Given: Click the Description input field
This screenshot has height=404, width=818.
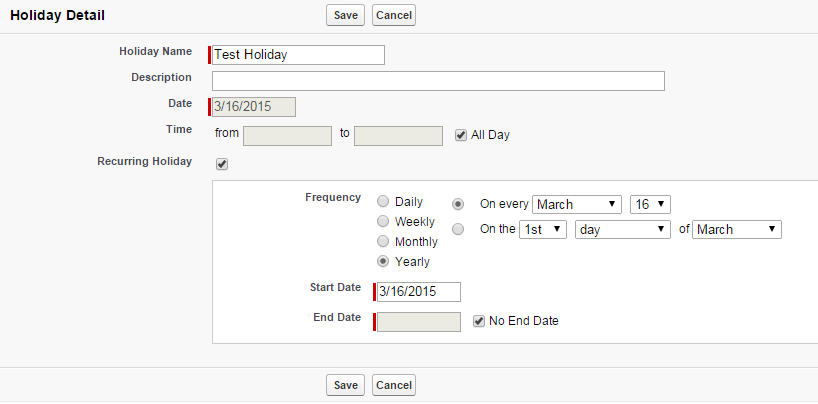Looking at the screenshot, I should (x=438, y=81).
